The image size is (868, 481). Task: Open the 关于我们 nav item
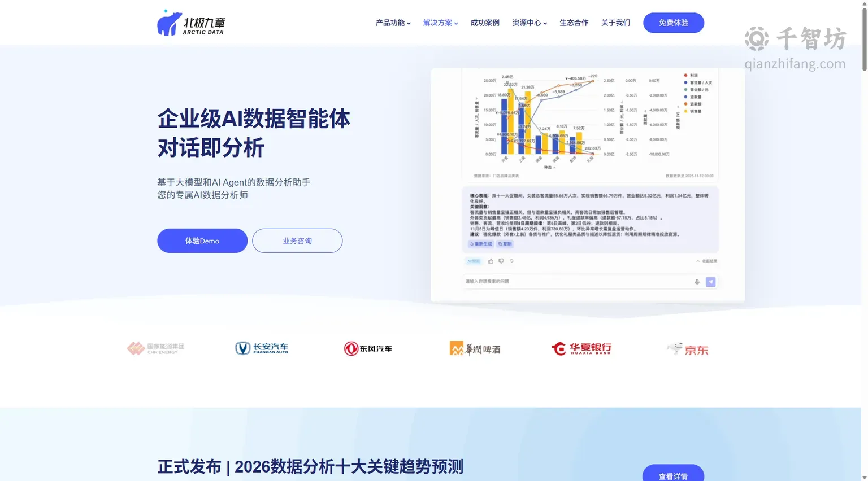click(616, 23)
